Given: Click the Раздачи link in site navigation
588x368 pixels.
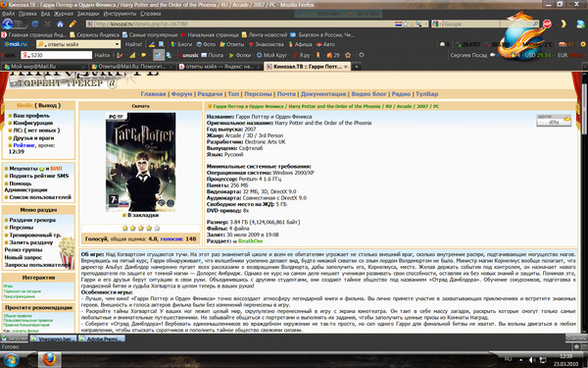Looking at the screenshot, I should pos(210,94).
